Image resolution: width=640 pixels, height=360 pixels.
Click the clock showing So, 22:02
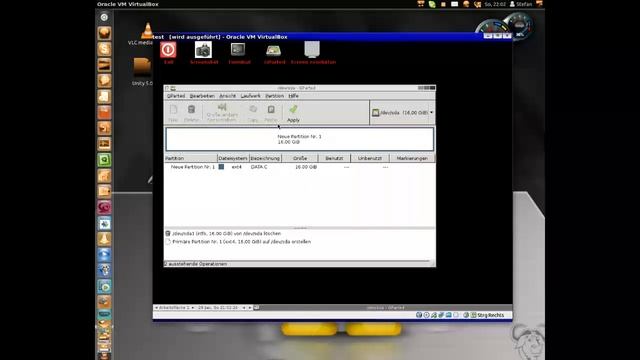coord(495,4)
